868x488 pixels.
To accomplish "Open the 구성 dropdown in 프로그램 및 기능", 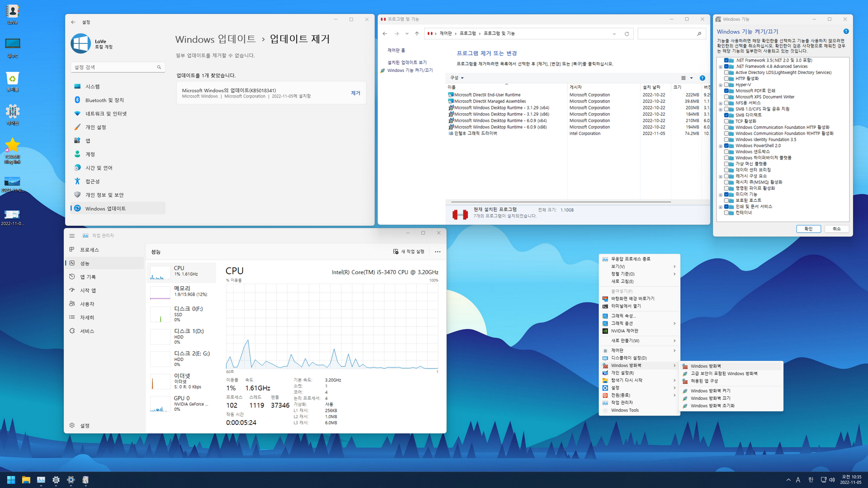I will tap(457, 78).
